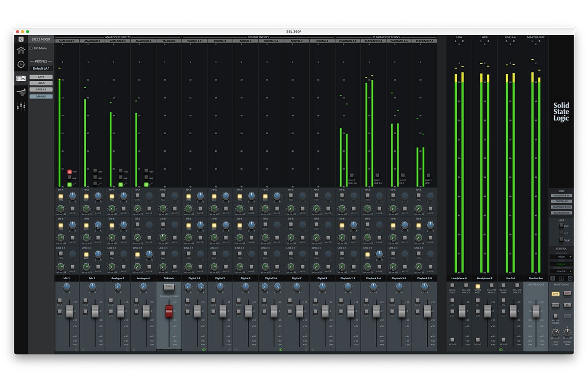Open the Internal clock source dropdown
This screenshot has width=588, height=392.
point(561,264)
